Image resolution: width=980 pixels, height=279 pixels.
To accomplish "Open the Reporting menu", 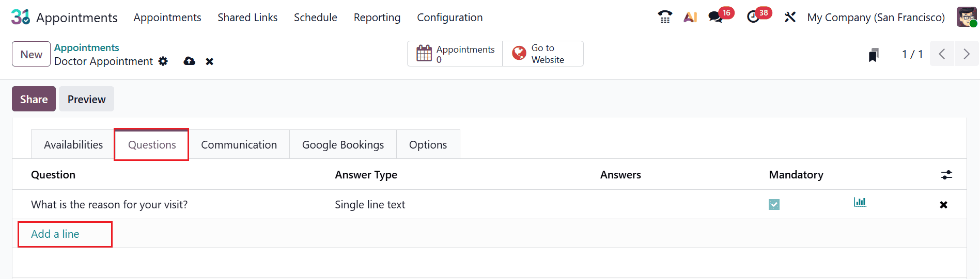I will (377, 18).
